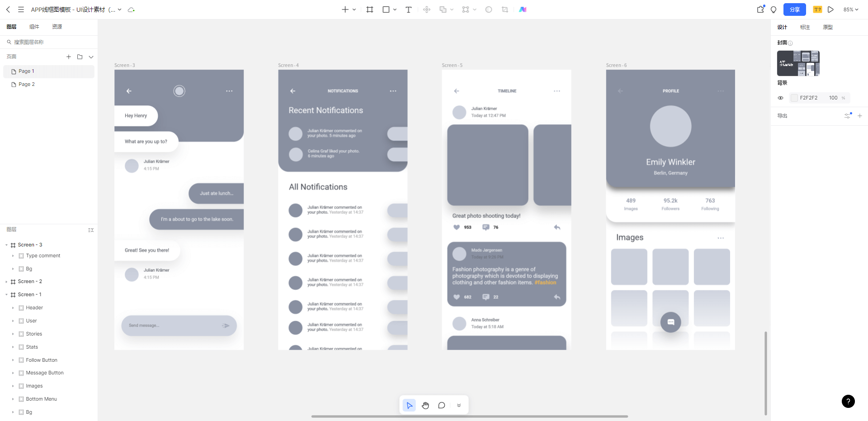Image resolution: width=868 pixels, height=421 pixels.
Task: Collapse the Screen - 3 layer group
Action: tap(7, 245)
